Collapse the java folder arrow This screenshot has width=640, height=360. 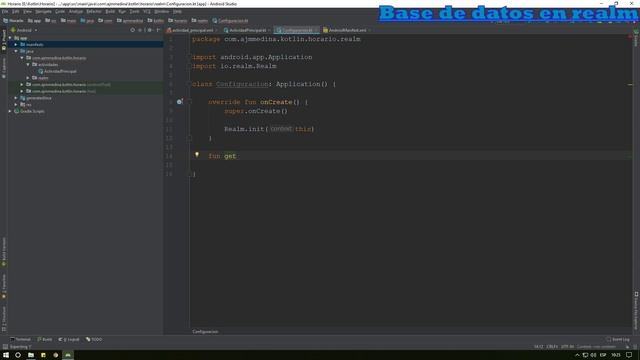click(16, 51)
